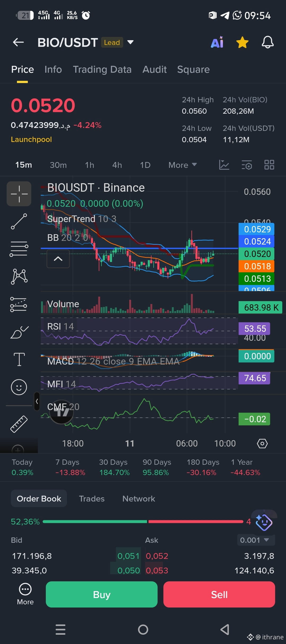Select the ruler measure tool
The image size is (286, 644).
click(19, 424)
